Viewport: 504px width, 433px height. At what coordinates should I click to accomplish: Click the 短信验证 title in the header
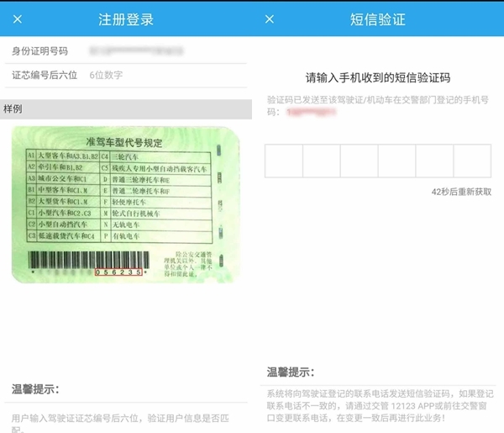[x=378, y=18]
